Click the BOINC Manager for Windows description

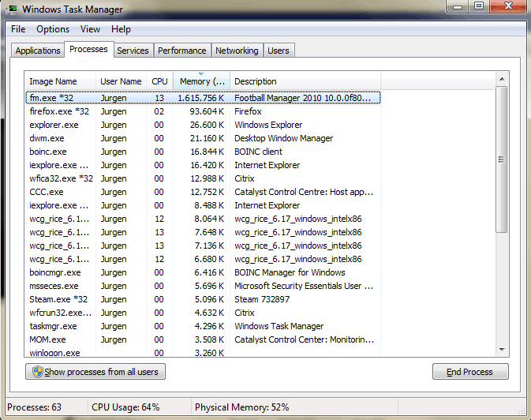click(x=290, y=272)
